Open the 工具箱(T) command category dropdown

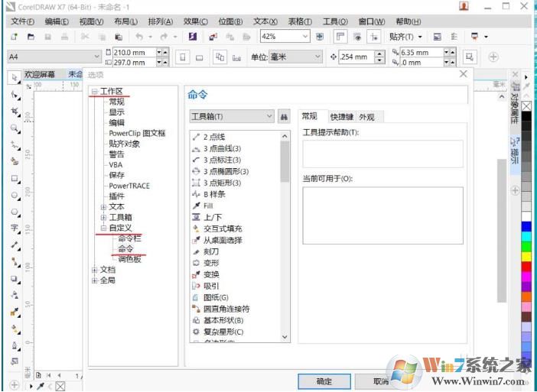(x=232, y=116)
